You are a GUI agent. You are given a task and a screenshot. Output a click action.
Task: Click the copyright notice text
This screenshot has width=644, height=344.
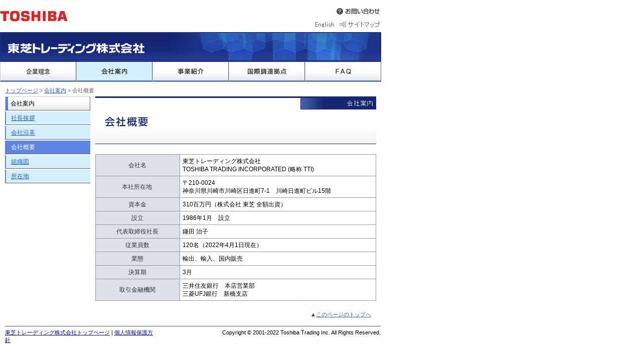(301, 332)
